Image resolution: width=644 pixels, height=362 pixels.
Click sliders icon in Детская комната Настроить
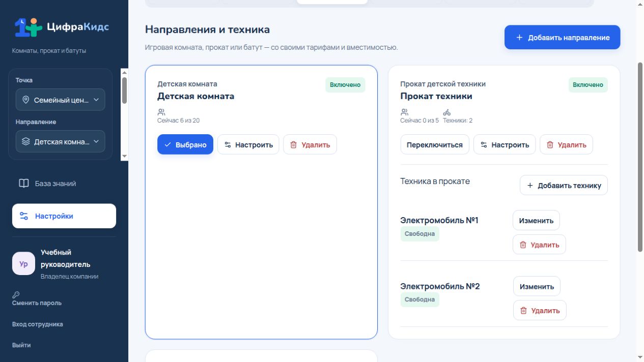pyautogui.click(x=228, y=145)
